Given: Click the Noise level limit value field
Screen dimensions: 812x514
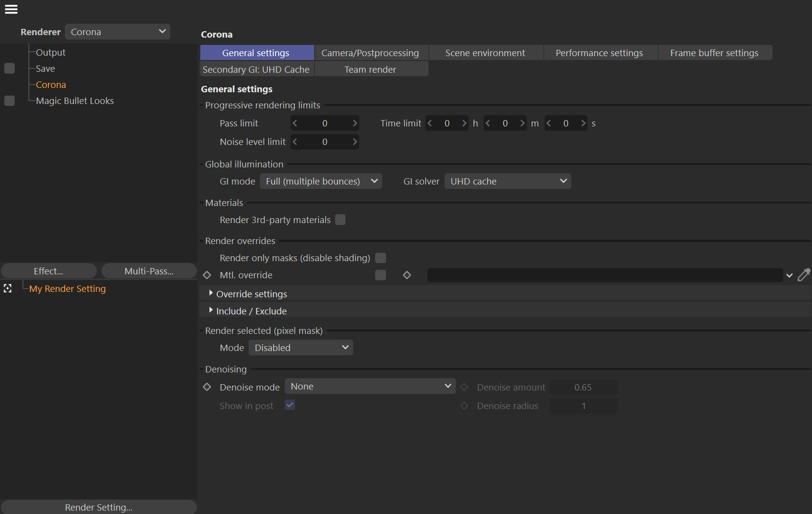Looking at the screenshot, I should click(x=325, y=142).
